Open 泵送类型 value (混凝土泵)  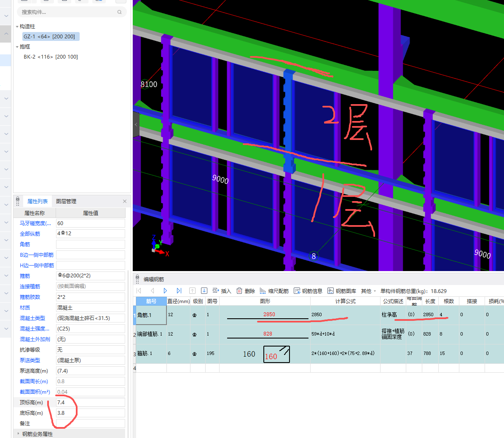click(90, 360)
